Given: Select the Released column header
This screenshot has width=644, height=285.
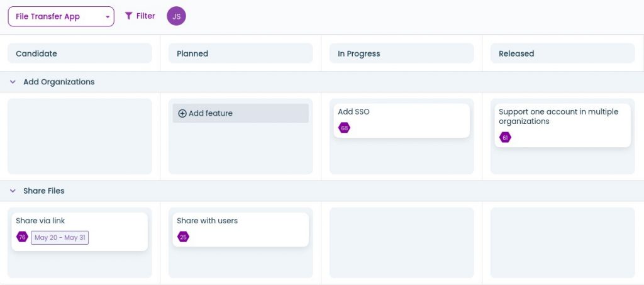Looking at the screenshot, I should click(x=563, y=53).
